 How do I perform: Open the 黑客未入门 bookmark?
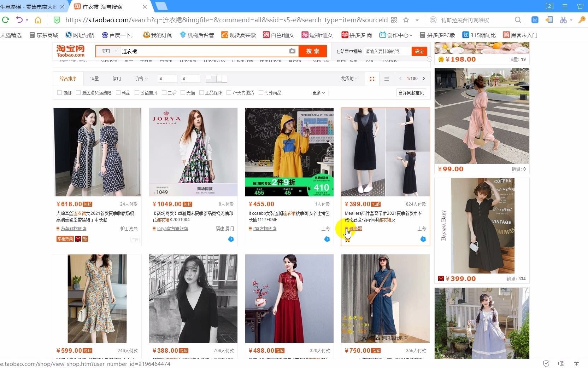[x=520, y=35]
